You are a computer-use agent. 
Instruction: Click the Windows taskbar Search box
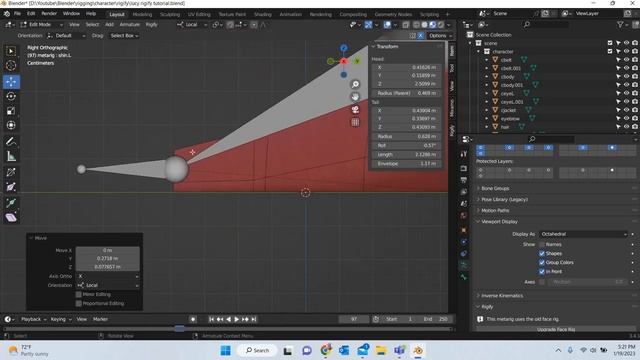[x=258, y=350]
